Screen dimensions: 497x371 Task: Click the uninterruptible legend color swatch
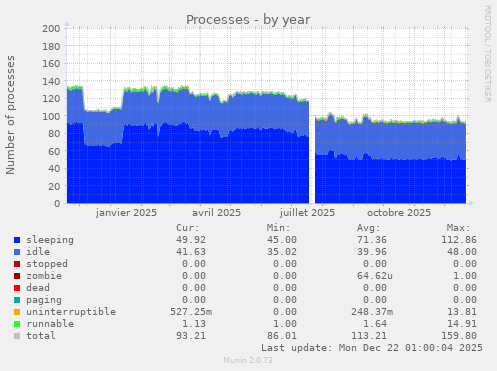pos(17,312)
